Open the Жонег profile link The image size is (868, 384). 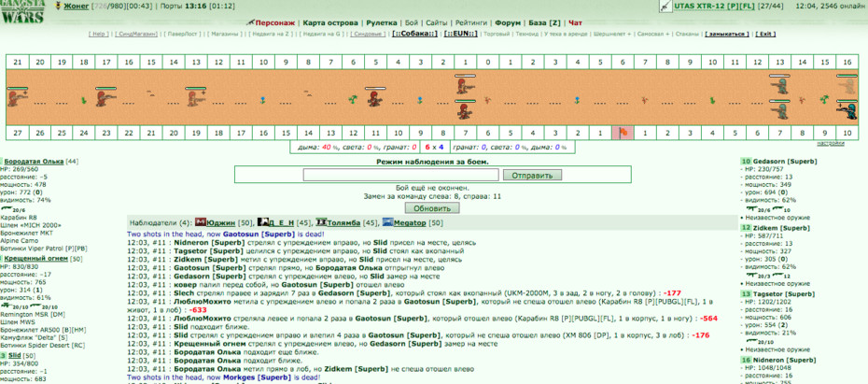(x=76, y=7)
